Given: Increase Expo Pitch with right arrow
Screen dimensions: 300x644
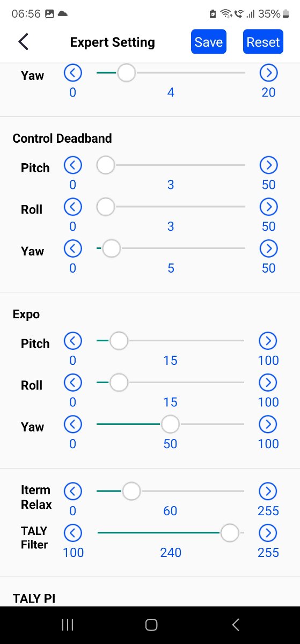Looking at the screenshot, I should click(268, 341).
